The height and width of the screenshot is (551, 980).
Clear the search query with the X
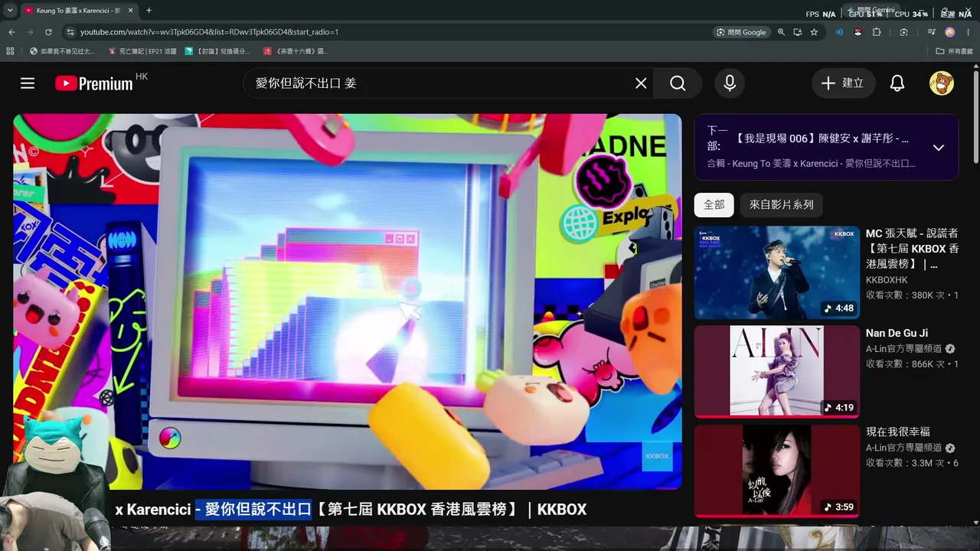pyautogui.click(x=641, y=83)
